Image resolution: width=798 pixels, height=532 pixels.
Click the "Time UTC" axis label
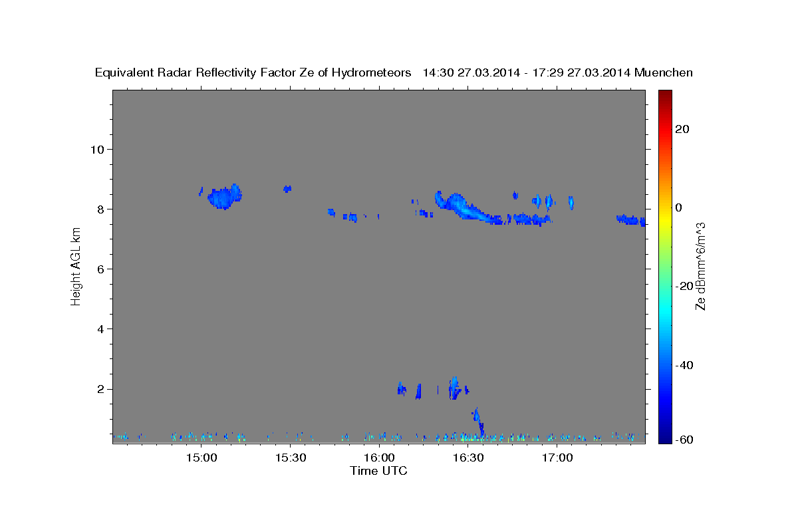pos(378,471)
